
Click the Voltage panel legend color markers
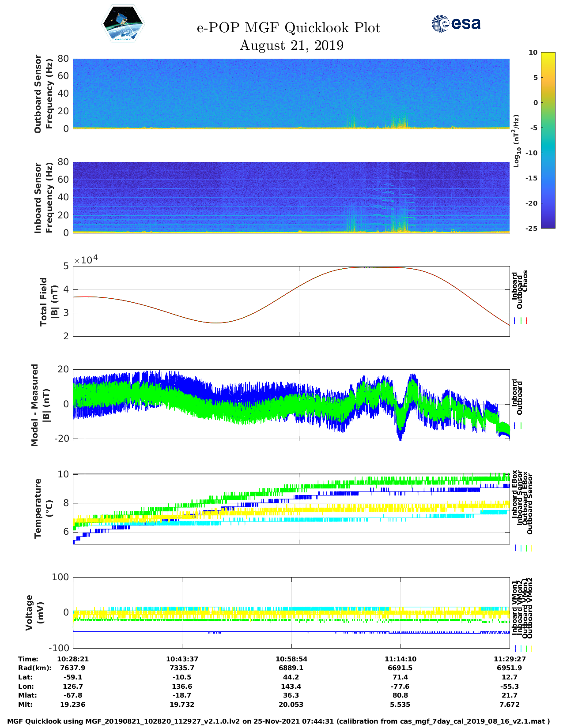tap(523, 649)
